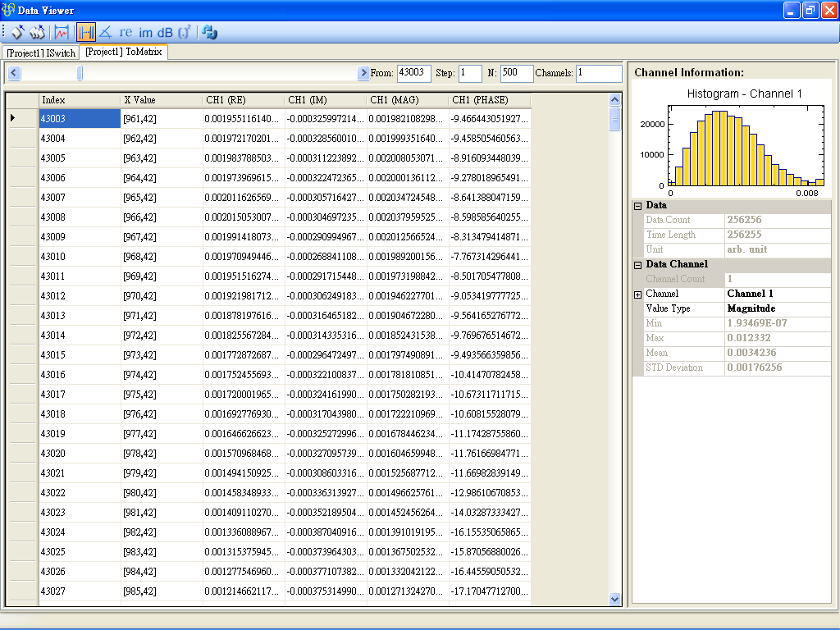Click the red waveform plot icon

point(62,32)
